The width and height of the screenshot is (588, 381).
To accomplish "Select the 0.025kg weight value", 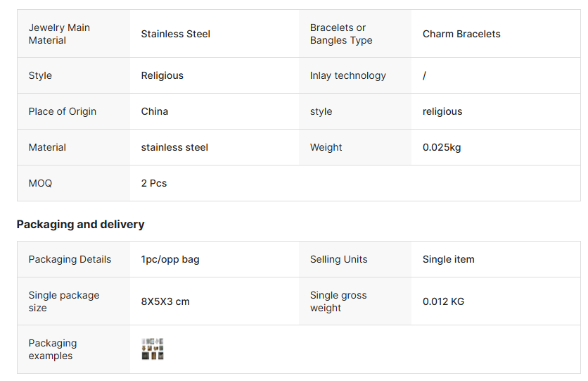I will [x=442, y=147].
